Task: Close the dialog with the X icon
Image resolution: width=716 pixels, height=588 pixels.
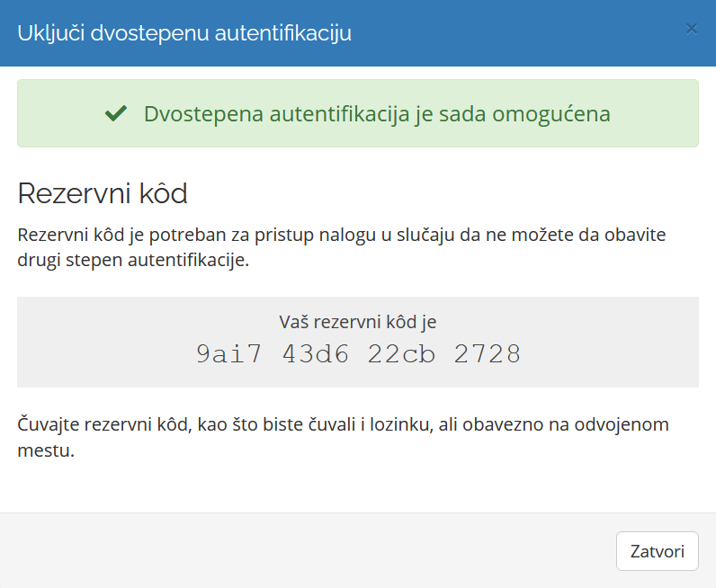Action: (691, 29)
